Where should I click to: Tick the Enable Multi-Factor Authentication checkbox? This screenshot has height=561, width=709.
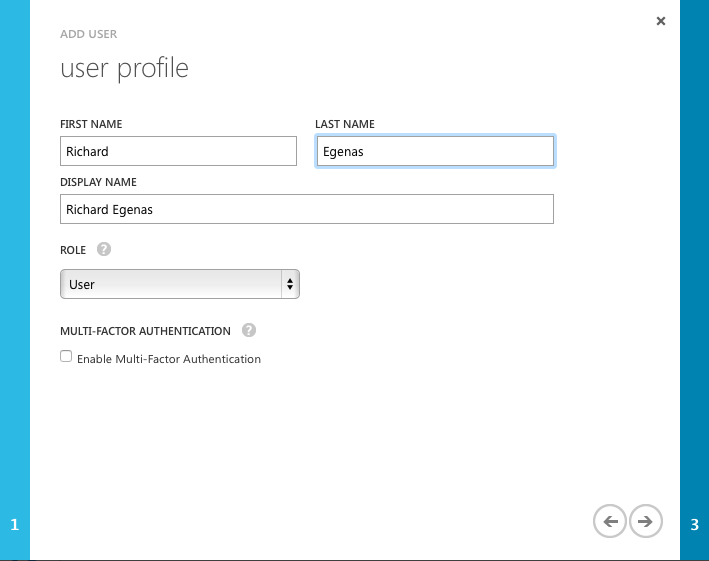(66, 356)
